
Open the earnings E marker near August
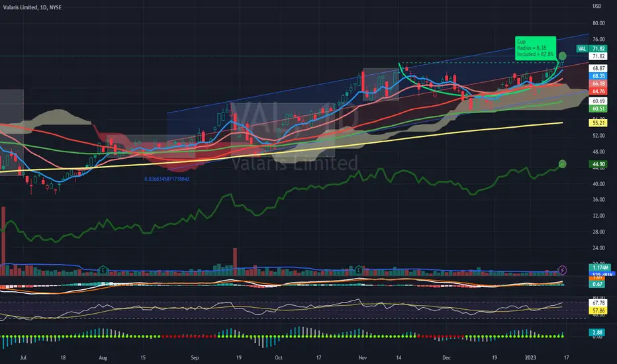click(103, 270)
